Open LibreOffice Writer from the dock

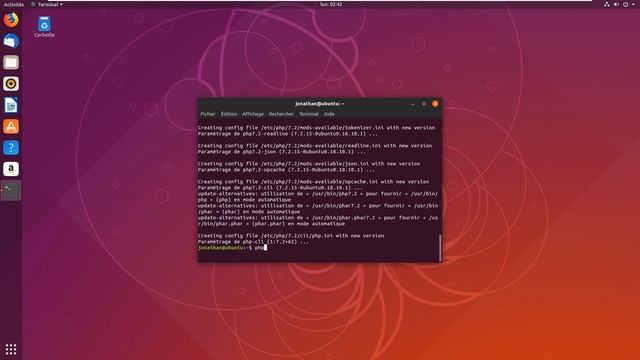pyautogui.click(x=11, y=105)
